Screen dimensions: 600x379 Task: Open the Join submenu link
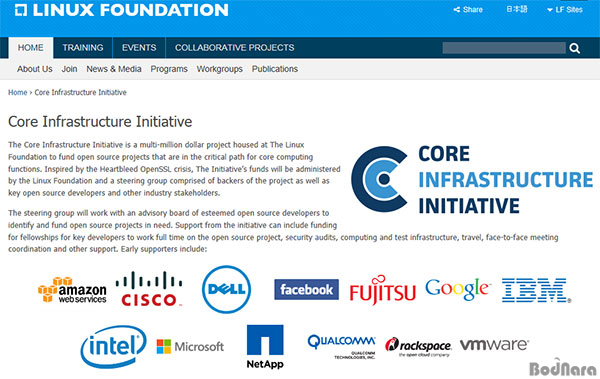pos(69,69)
